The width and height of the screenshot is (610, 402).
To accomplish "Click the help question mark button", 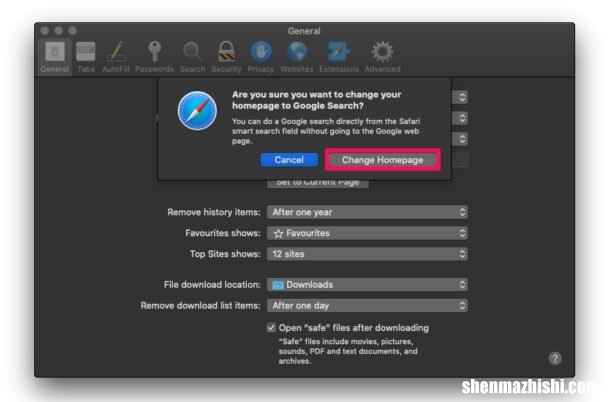I will 555,358.
